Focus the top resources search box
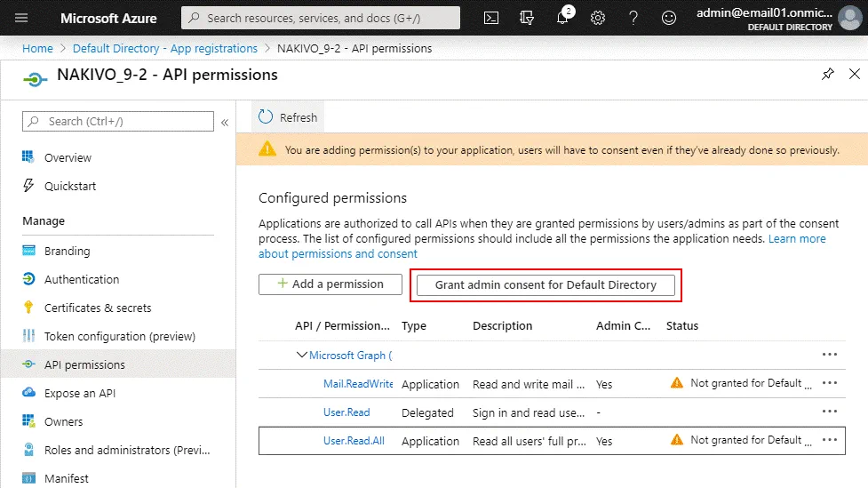Screen dimensions: 868x488 click(x=321, y=18)
